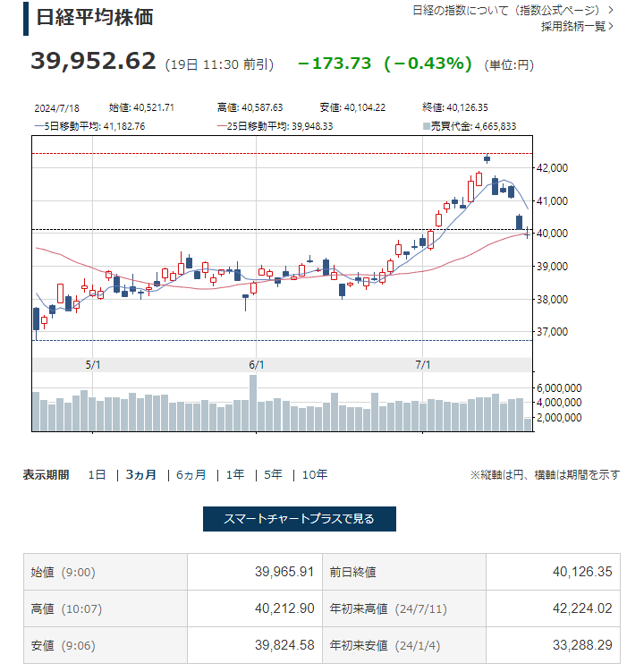Click the 6,000,000 volume axis label
The width and height of the screenshot is (627, 672).
click(559, 388)
